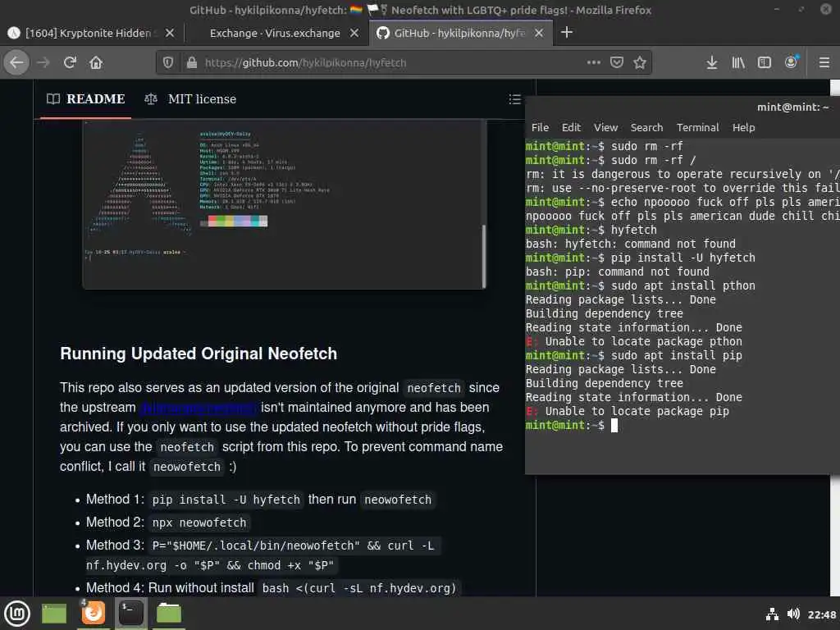Close the Kryptonite Hidden tab

click(x=170, y=33)
